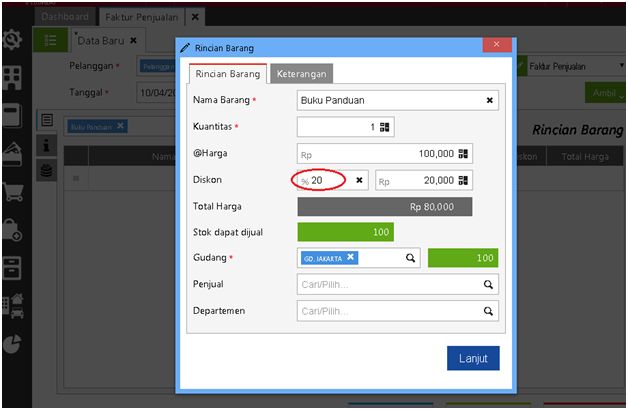This screenshot has width=628, height=410.
Task: Open the reports pie chart icon
Action: [x=12, y=344]
